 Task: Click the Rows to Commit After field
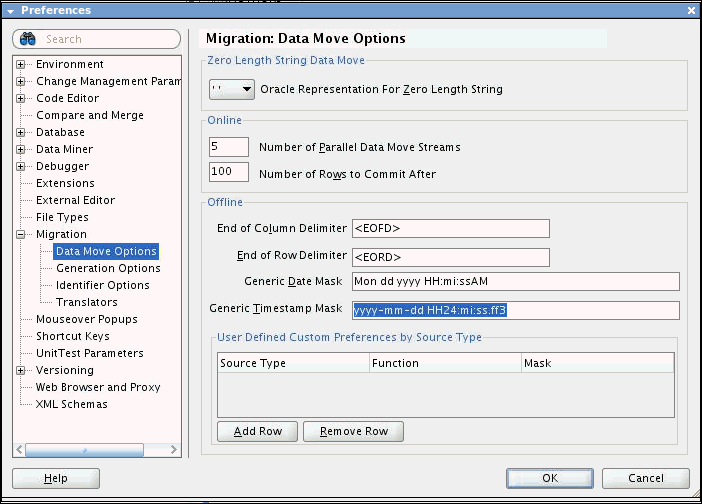[x=229, y=172]
